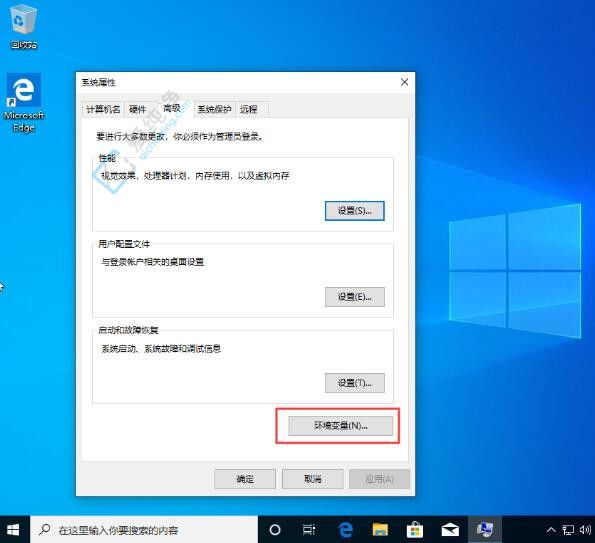
Task: Select the System Properties taskbar icon
Action: [485, 530]
